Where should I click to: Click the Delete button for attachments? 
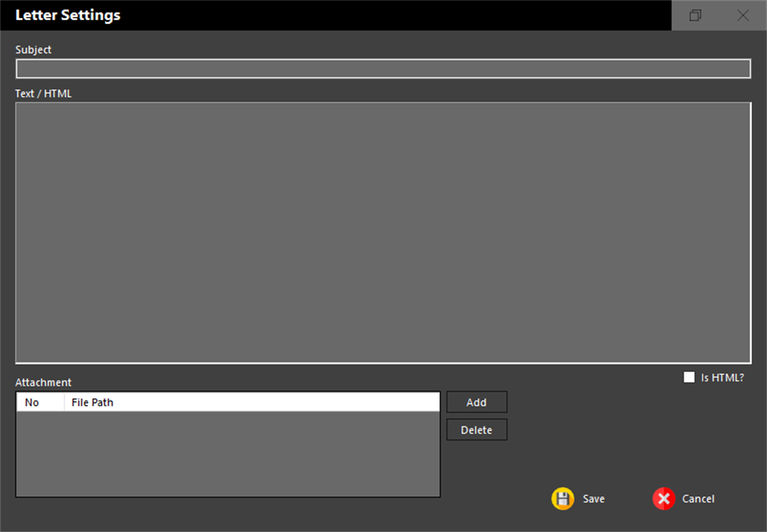click(x=476, y=429)
